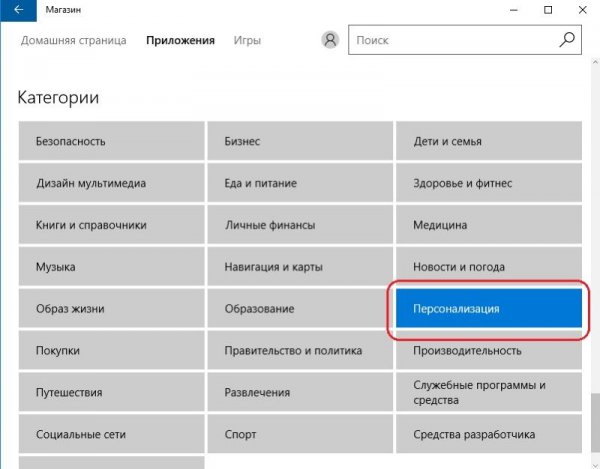
Task: Open the Здоровье и фитнес category
Action: coord(488,184)
